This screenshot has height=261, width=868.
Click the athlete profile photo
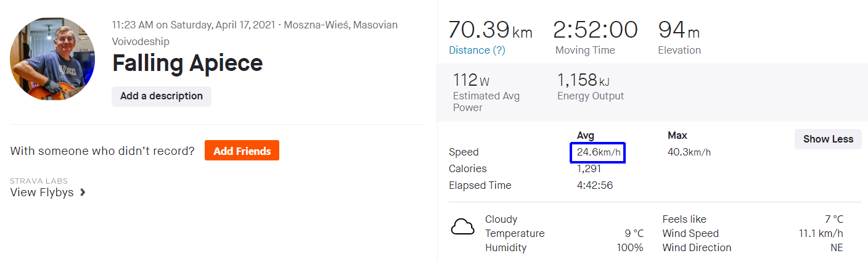point(52,59)
